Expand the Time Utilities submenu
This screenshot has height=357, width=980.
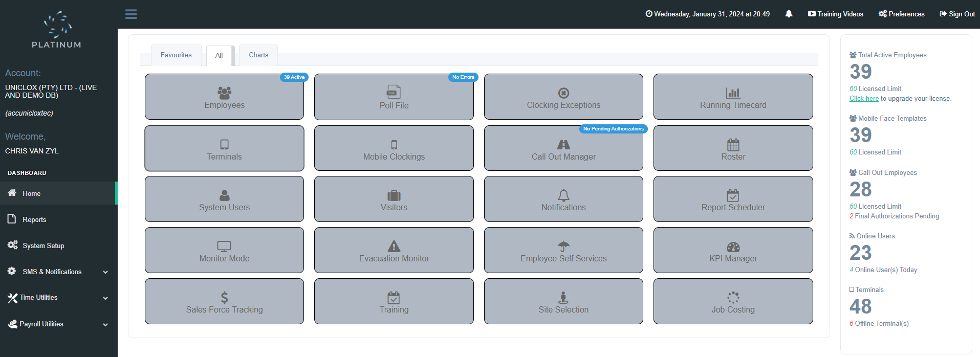[58, 298]
